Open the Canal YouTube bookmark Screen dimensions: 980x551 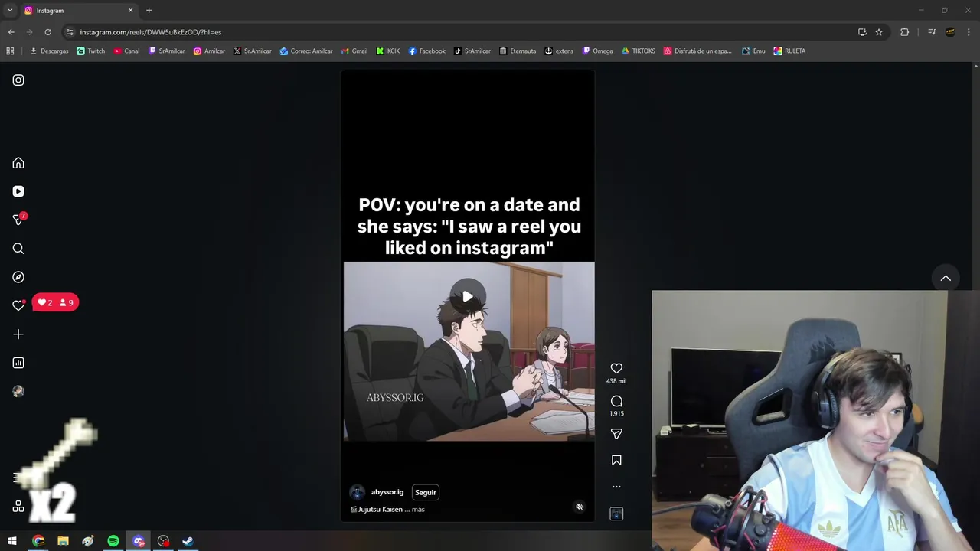point(127,51)
